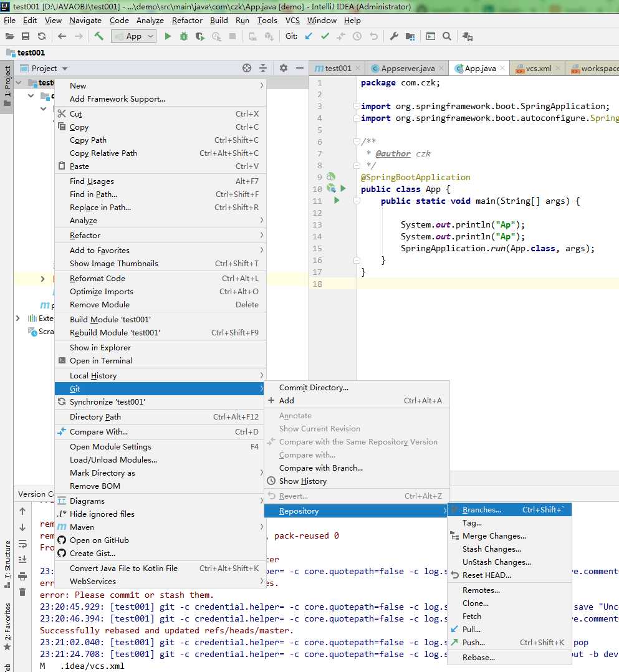The height and width of the screenshot is (672, 619).
Task: Select Branches... in Repository submenu
Action: click(x=509, y=509)
